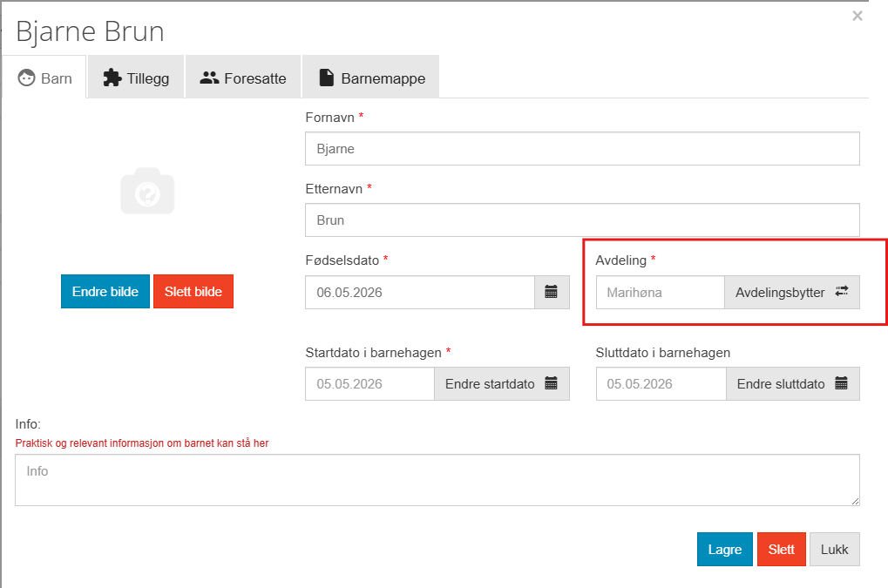Click Endre sluttdato button
The height and width of the screenshot is (588, 888).
(793, 383)
